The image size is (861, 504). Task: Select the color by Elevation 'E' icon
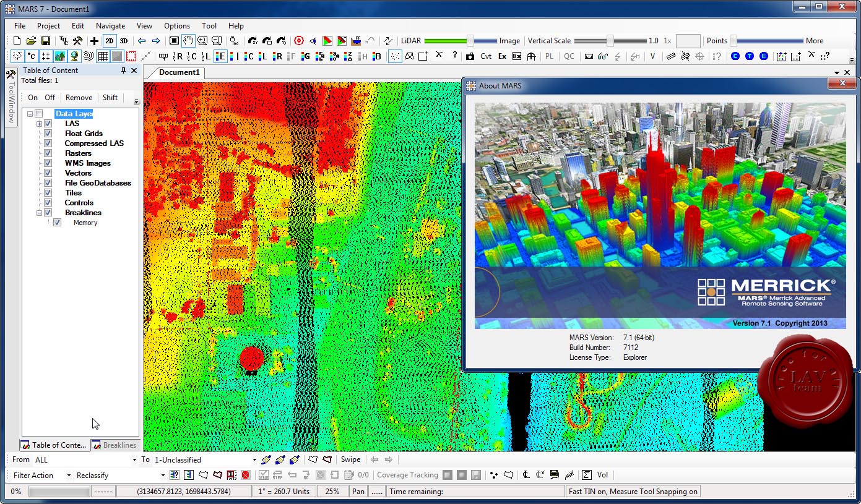pyautogui.click(x=220, y=56)
